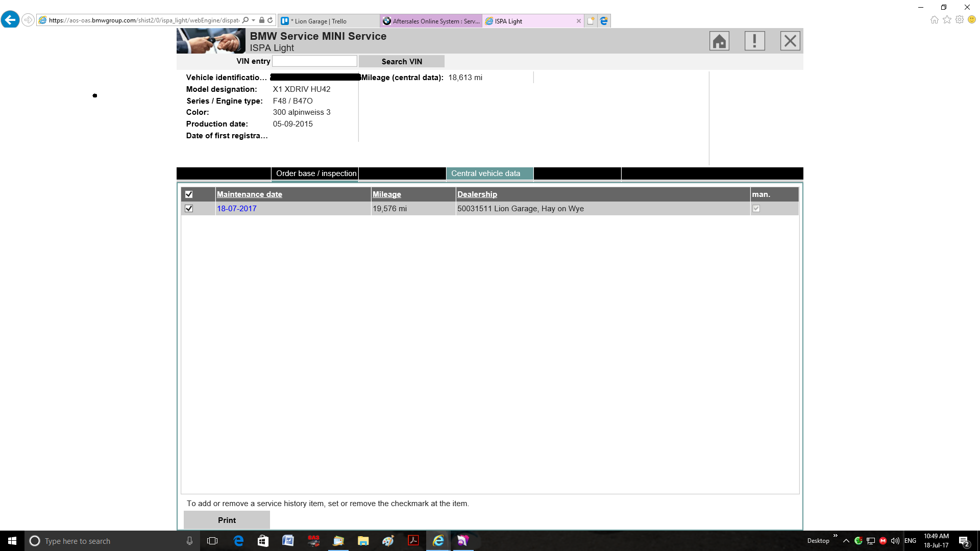This screenshot has height=551, width=980.
Task: Open File Explorer from taskbar
Action: (363, 541)
